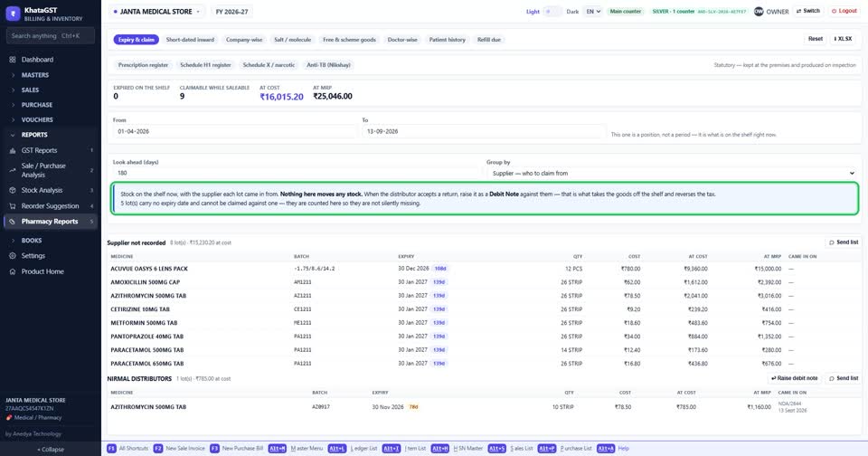
Task: Select the Expiry & claim tab
Action: point(137,40)
